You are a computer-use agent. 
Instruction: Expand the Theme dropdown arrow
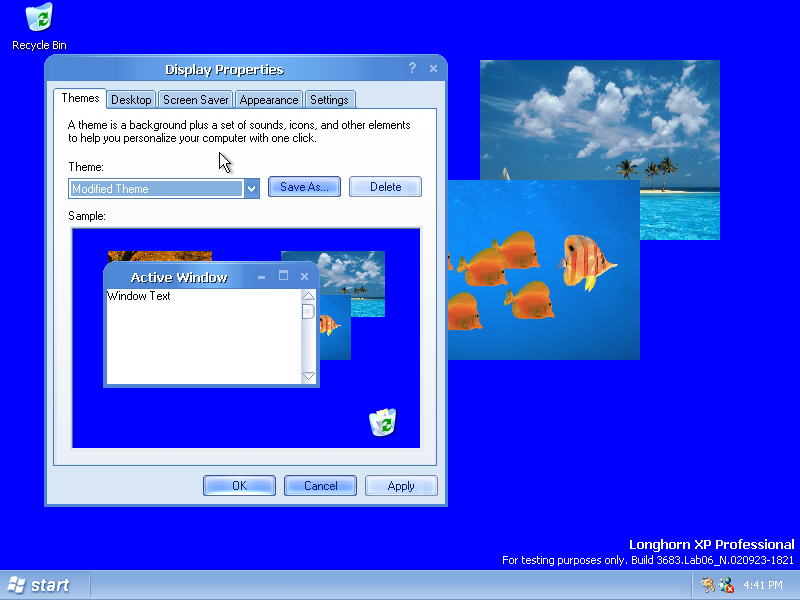click(x=252, y=188)
